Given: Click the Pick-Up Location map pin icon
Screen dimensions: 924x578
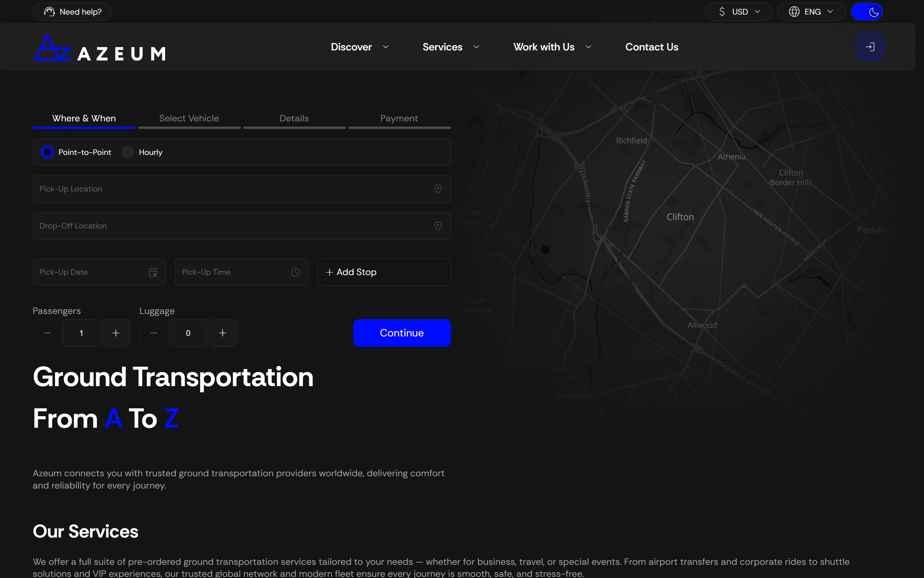Looking at the screenshot, I should pos(438,189).
